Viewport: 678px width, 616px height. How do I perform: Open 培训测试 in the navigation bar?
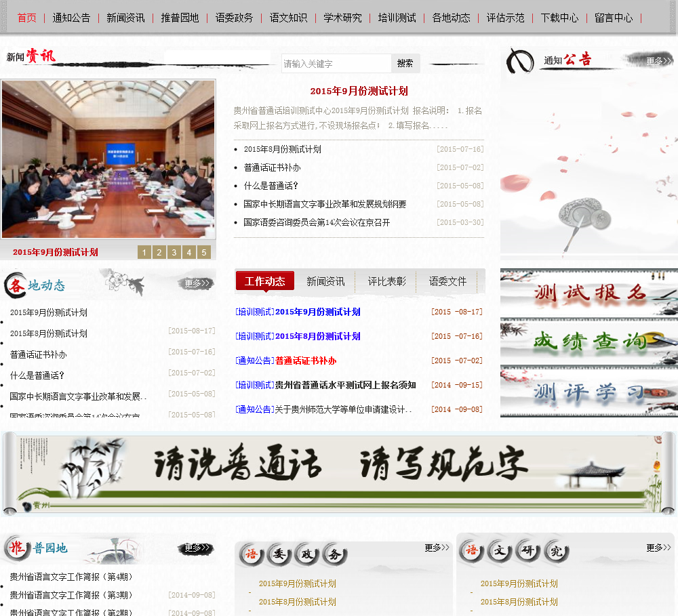pos(397,18)
